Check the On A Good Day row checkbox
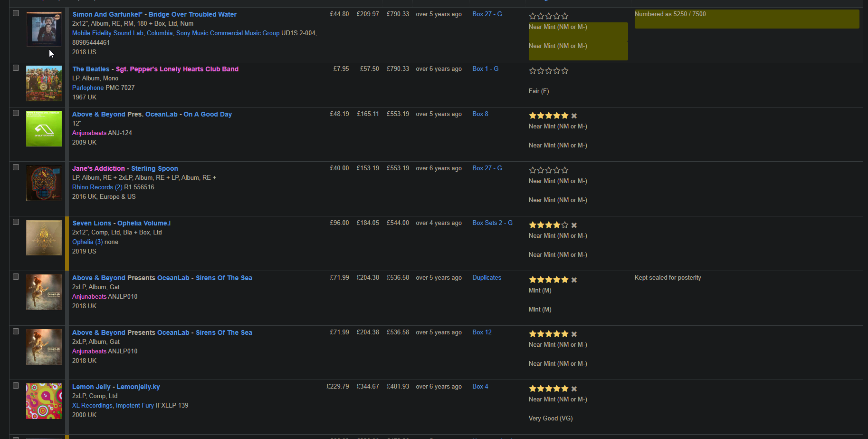Viewport: 868px width, 439px height. tap(16, 113)
